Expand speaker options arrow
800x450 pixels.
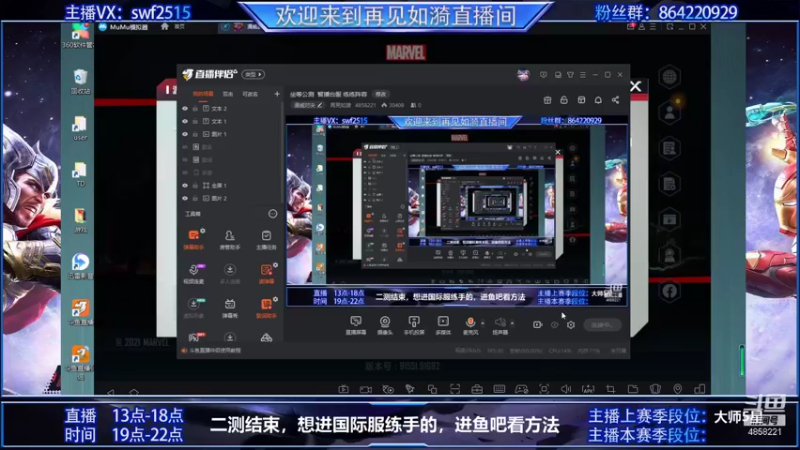coord(512,323)
